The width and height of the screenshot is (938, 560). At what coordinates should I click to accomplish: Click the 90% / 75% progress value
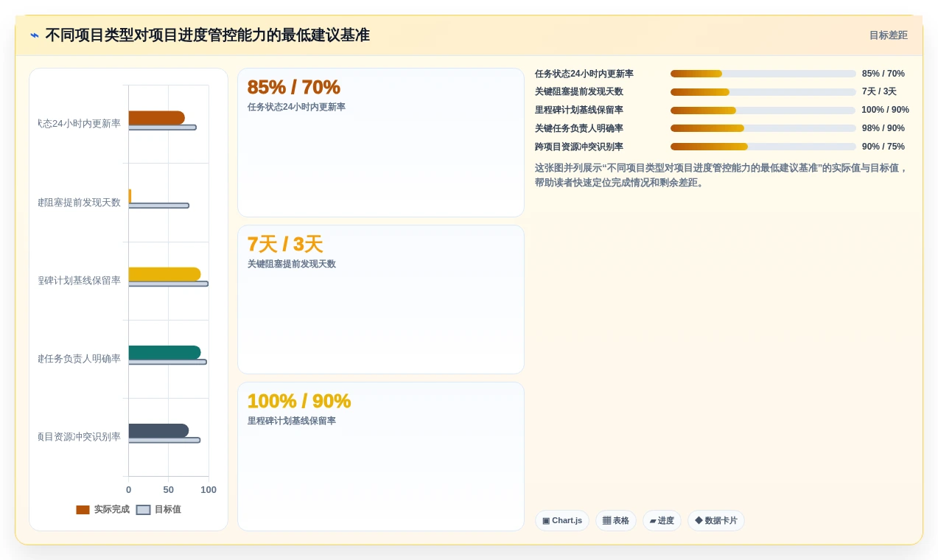(x=883, y=147)
